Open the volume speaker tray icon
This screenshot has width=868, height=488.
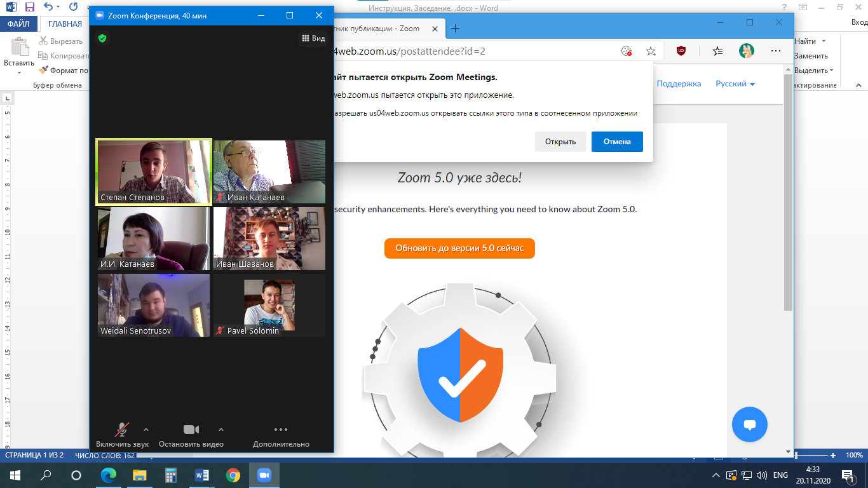762,475
